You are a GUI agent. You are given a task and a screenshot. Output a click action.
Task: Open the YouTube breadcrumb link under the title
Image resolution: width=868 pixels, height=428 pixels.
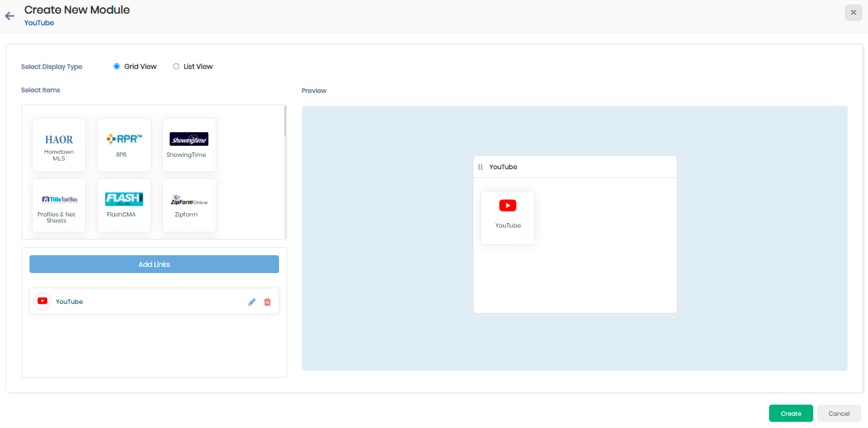coord(39,23)
